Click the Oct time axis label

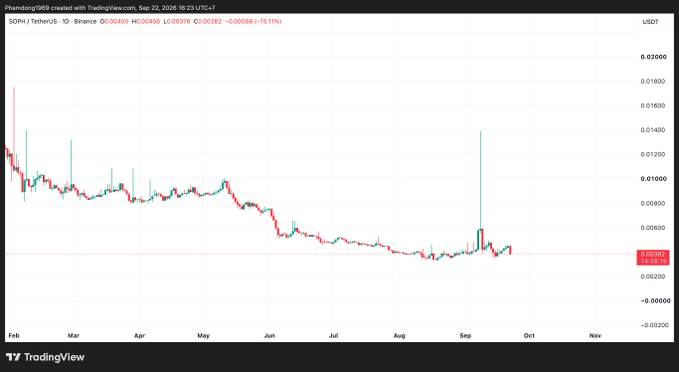click(529, 336)
